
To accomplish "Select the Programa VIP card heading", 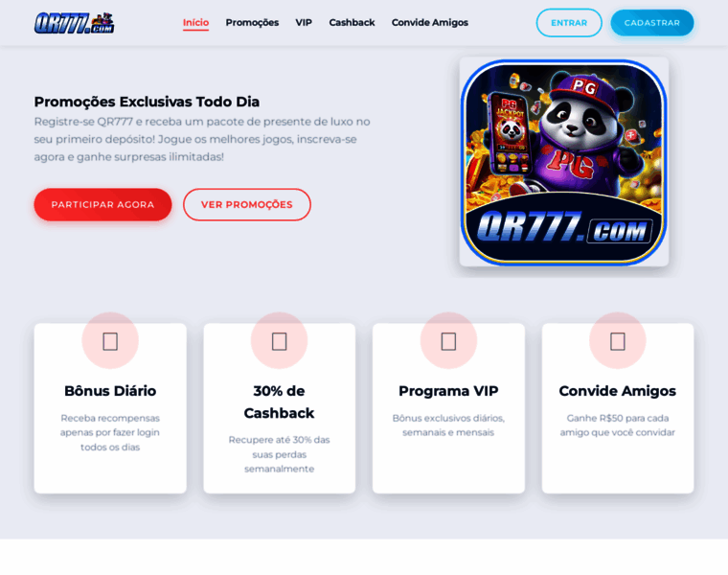I will click(448, 391).
